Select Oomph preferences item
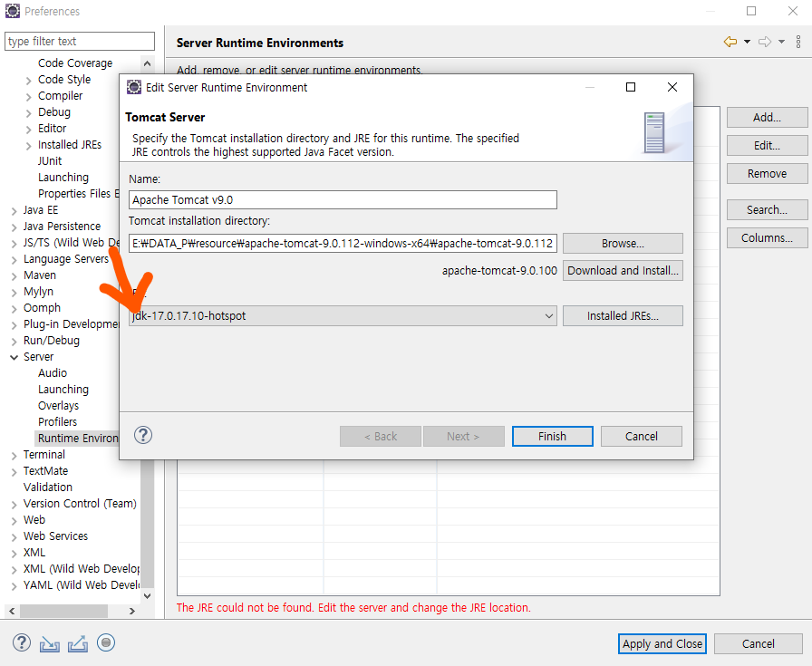 click(x=42, y=307)
